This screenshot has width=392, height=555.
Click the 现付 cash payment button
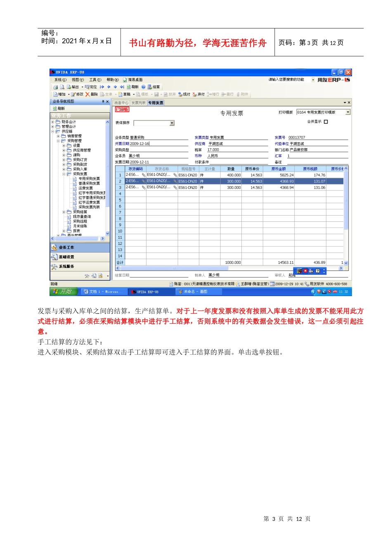point(184,95)
